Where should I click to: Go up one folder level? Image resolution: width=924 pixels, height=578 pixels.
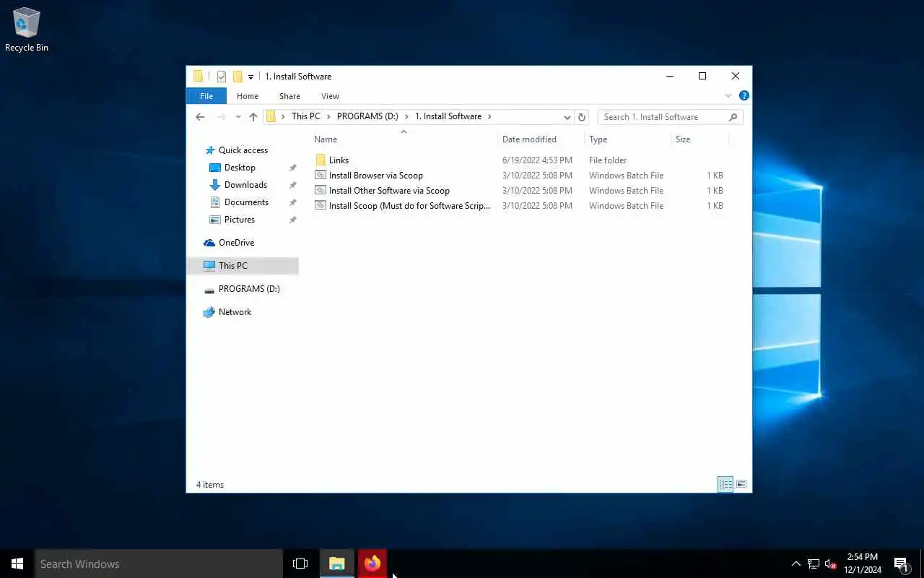pyautogui.click(x=253, y=116)
